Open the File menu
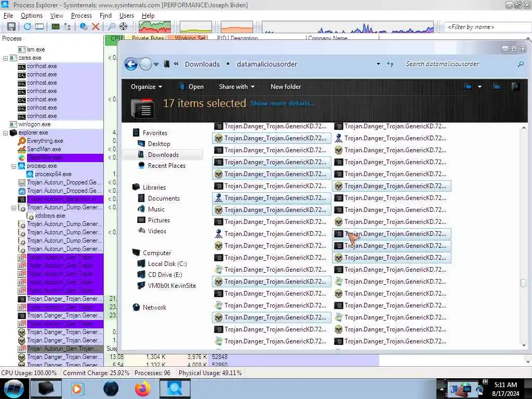 click(8, 16)
